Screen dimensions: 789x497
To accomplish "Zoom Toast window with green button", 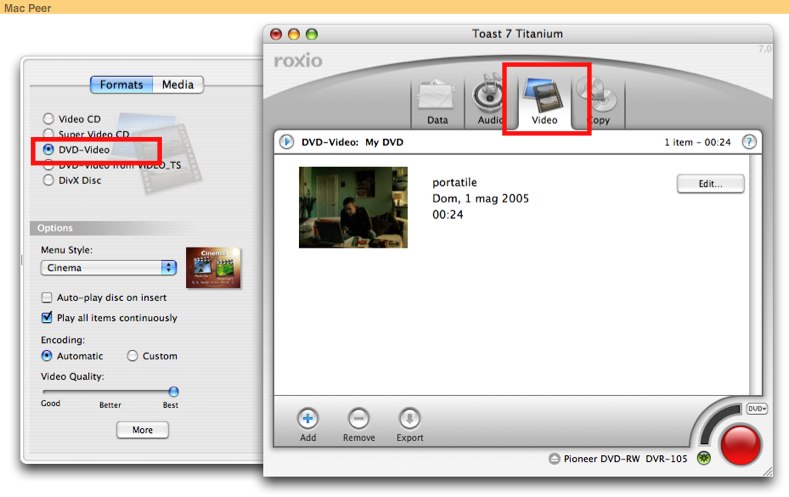I will tap(312, 34).
